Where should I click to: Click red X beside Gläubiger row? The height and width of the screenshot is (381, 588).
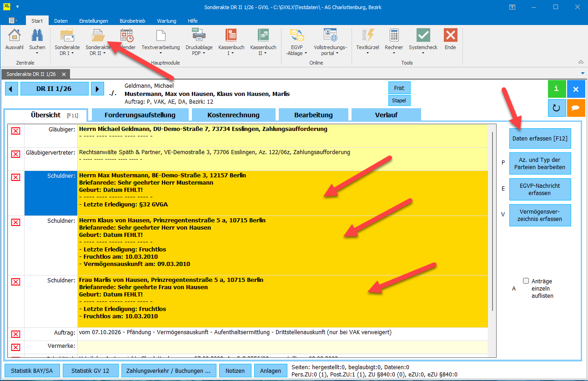click(15, 131)
